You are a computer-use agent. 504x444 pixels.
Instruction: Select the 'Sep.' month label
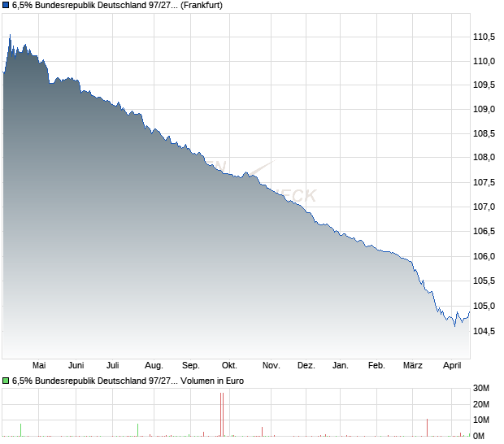point(190,366)
